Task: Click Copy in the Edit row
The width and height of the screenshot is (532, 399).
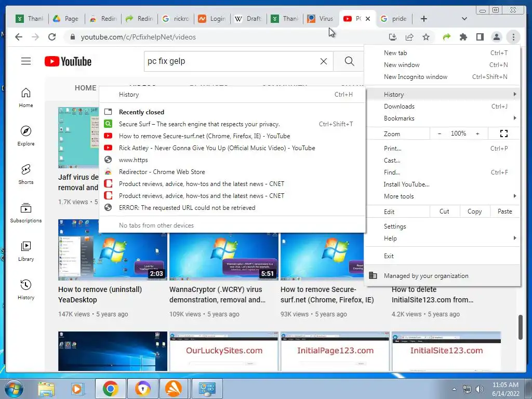Action: (475, 211)
